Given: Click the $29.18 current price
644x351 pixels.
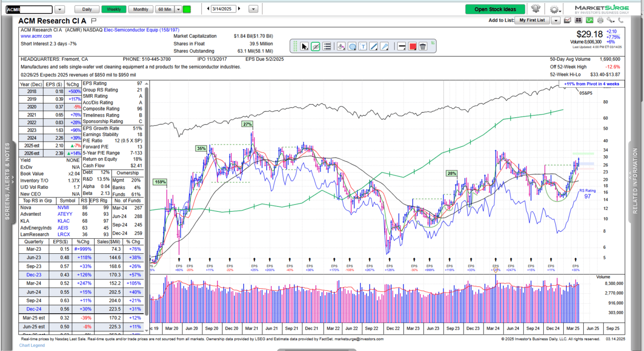Looking at the screenshot, I should click(x=590, y=34).
